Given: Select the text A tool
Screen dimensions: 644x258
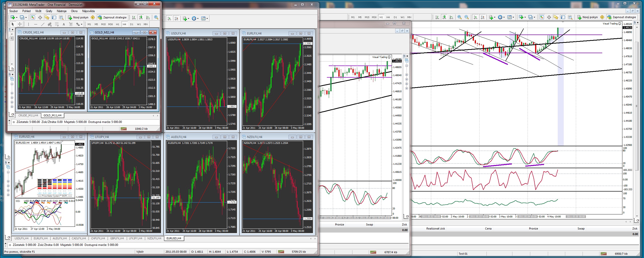Looking at the screenshot, I should click(x=64, y=24).
